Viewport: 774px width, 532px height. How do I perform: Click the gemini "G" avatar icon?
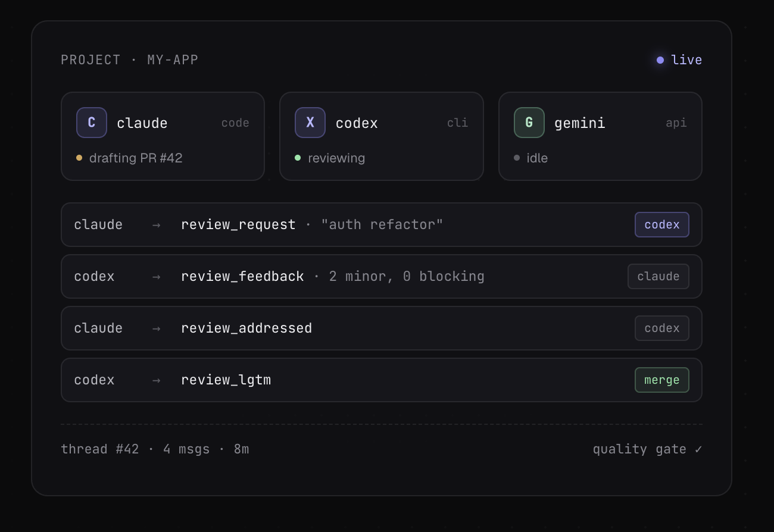[x=529, y=123]
